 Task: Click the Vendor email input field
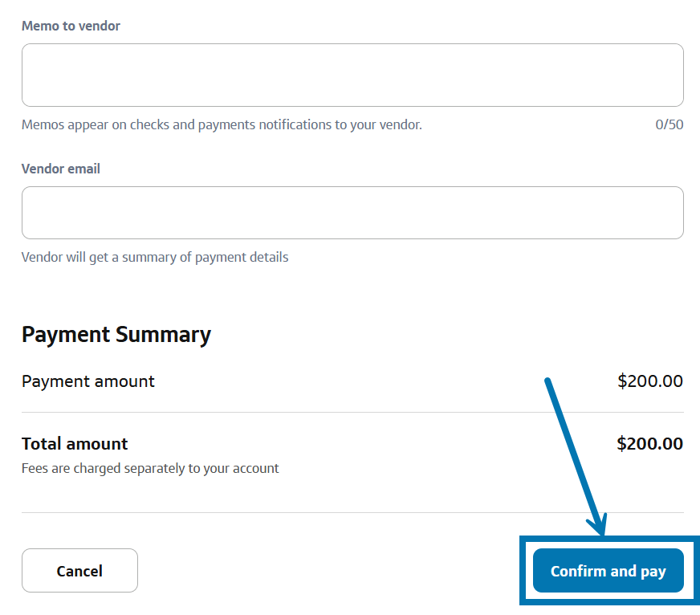pyautogui.click(x=352, y=213)
